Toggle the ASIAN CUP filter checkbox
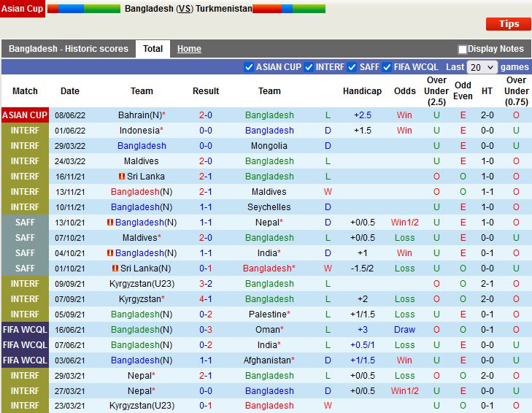The image size is (532, 413). click(x=249, y=67)
